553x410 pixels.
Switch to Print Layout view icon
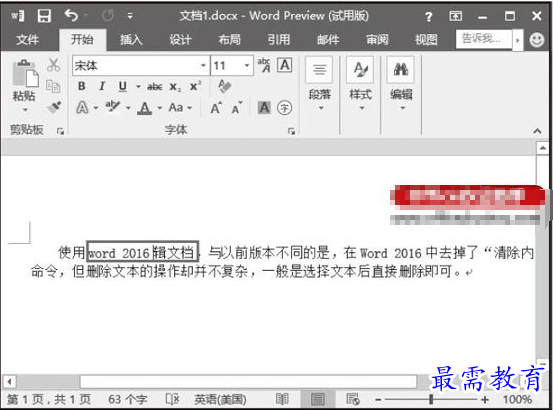[x=317, y=399]
